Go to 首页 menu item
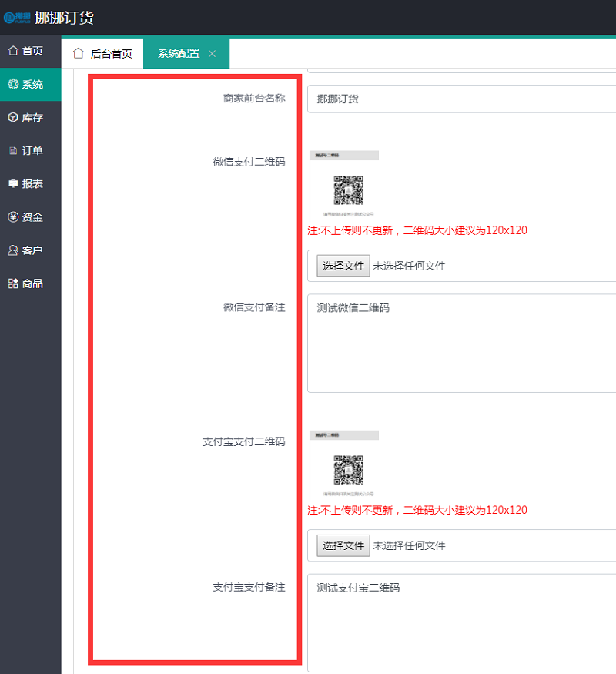 [x=31, y=51]
